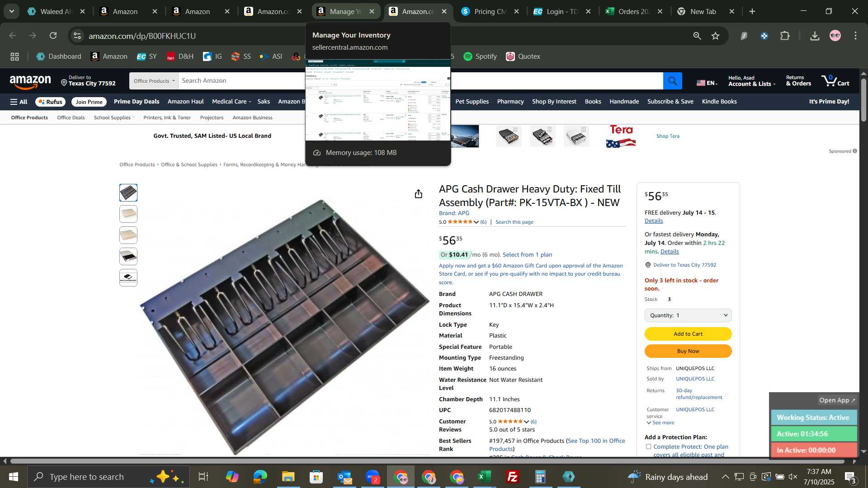Open Excel from the taskbar
The height and width of the screenshot is (488, 868).
point(485,477)
